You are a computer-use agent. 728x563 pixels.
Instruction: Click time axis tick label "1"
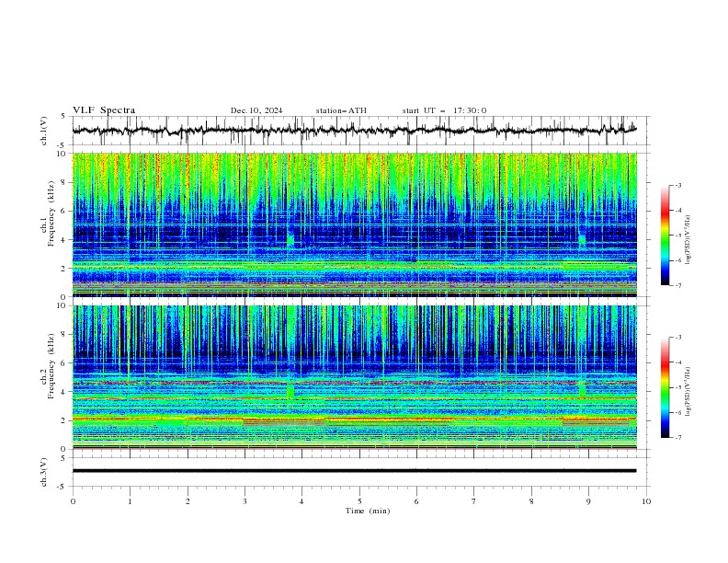click(x=130, y=501)
